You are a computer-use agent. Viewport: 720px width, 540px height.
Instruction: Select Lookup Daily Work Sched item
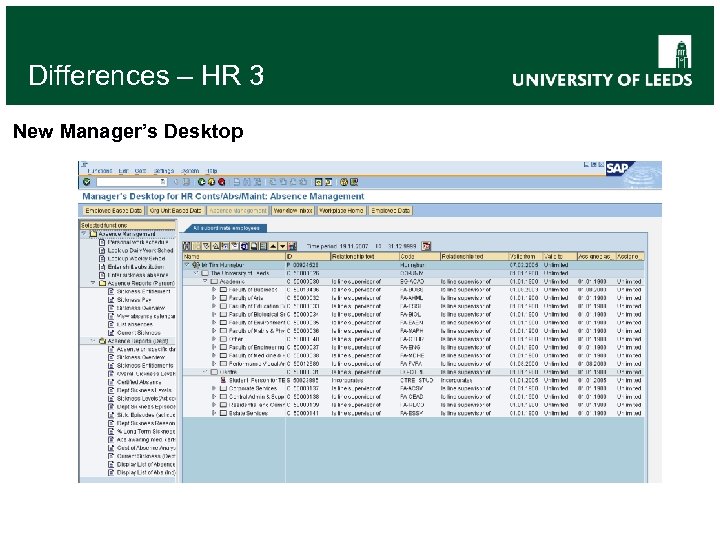(141, 250)
